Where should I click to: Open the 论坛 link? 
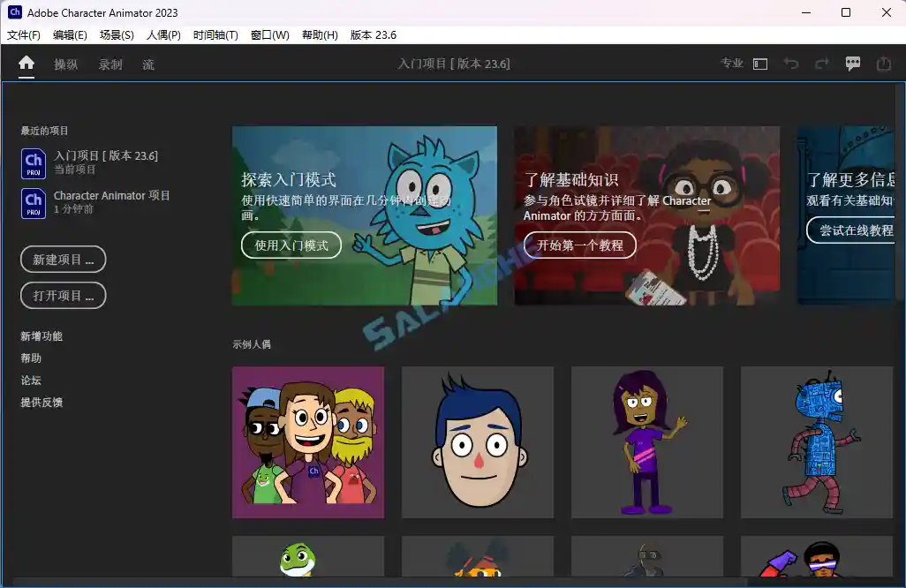click(31, 380)
